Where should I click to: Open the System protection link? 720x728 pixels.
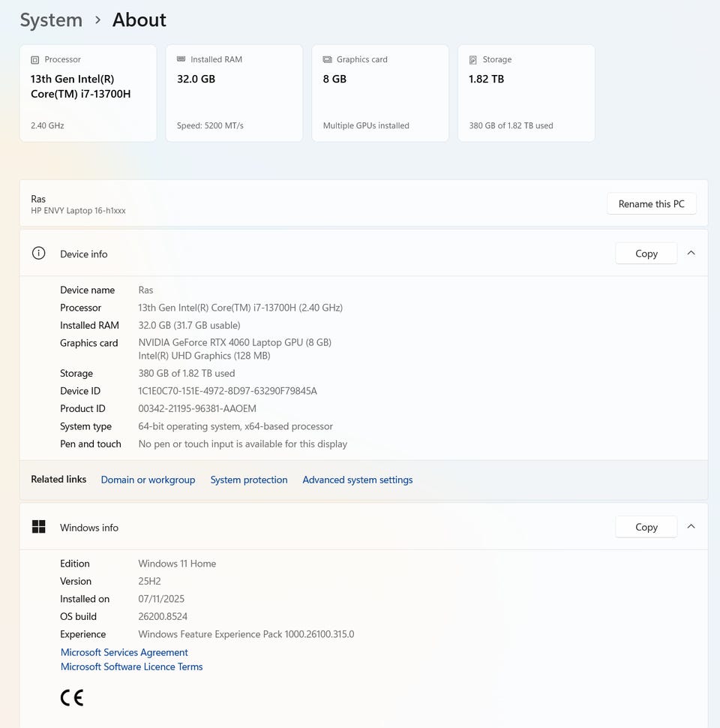(x=249, y=480)
